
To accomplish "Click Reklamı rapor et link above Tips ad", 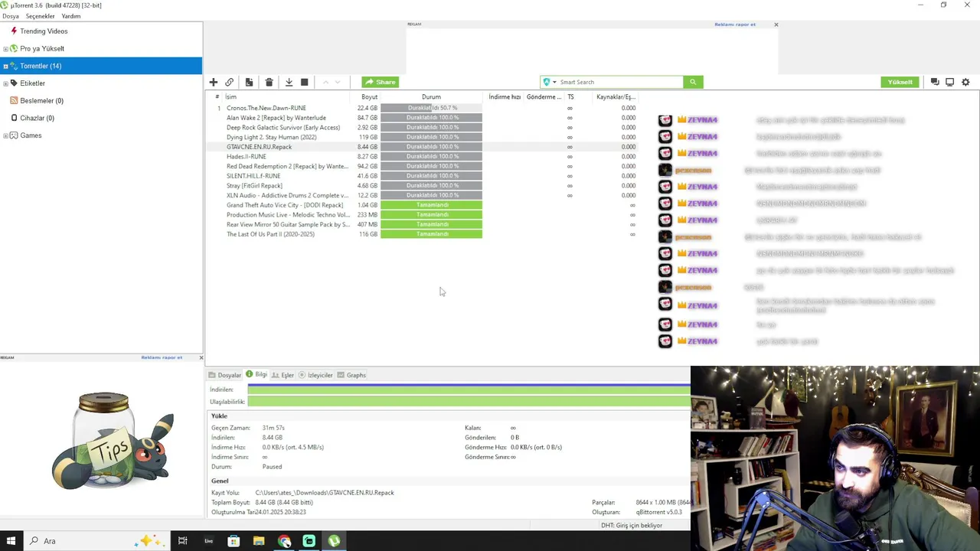I will tap(162, 357).
